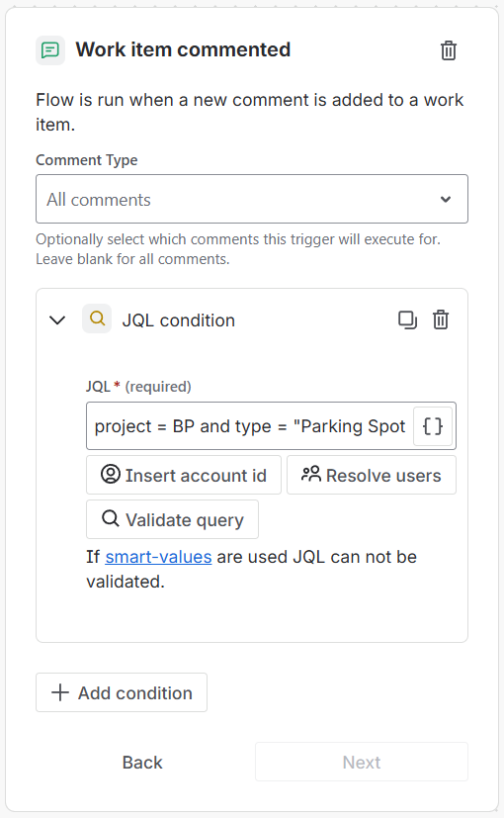The image size is (504, 818).
Task: Delete the JQL condition
Action: (441, 319)
